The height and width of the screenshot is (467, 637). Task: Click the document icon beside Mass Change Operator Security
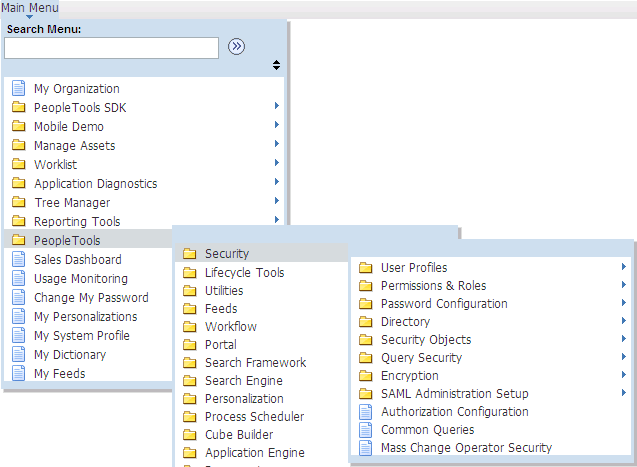point(366,448)
